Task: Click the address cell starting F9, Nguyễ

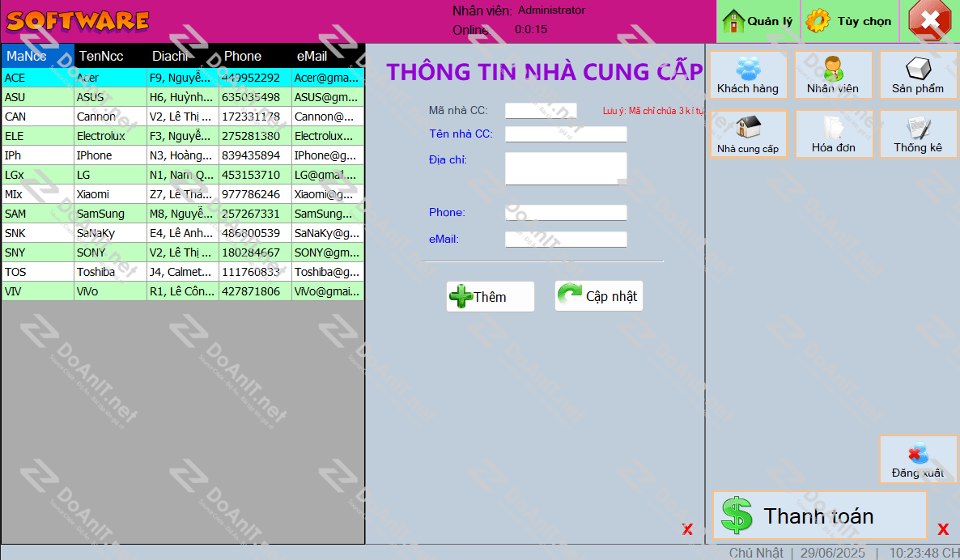Action: 183,78
